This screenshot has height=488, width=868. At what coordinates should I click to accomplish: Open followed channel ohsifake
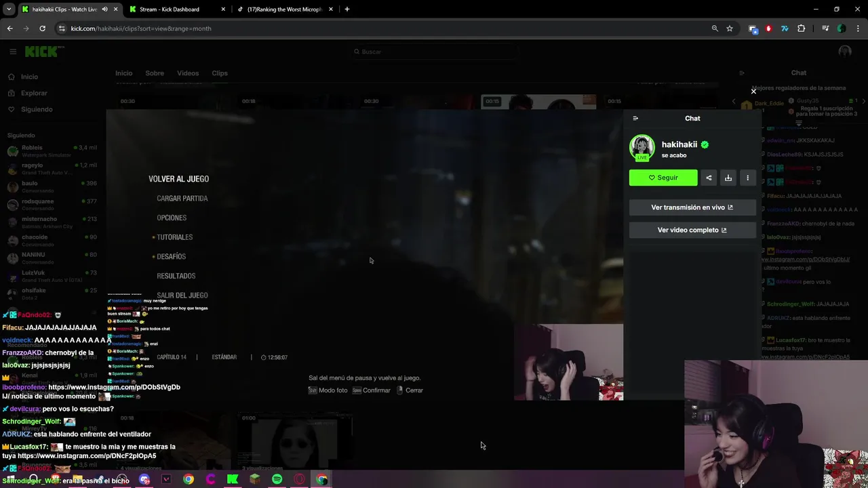point(53,293)
